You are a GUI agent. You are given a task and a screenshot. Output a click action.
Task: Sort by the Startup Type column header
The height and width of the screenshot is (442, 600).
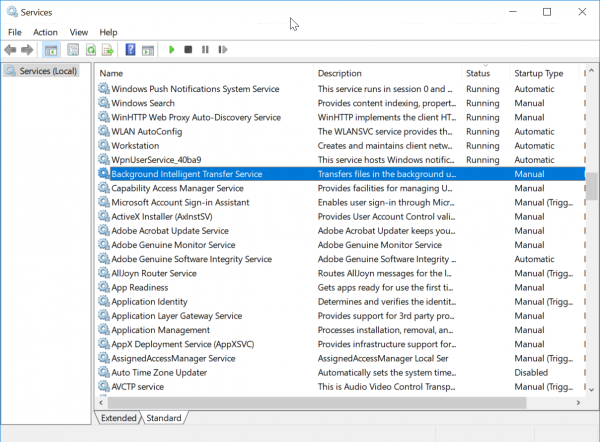(538, 73)
